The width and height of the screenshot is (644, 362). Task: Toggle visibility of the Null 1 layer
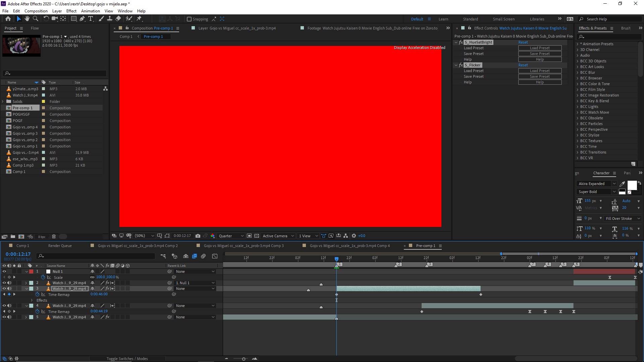tap(4, 271)
